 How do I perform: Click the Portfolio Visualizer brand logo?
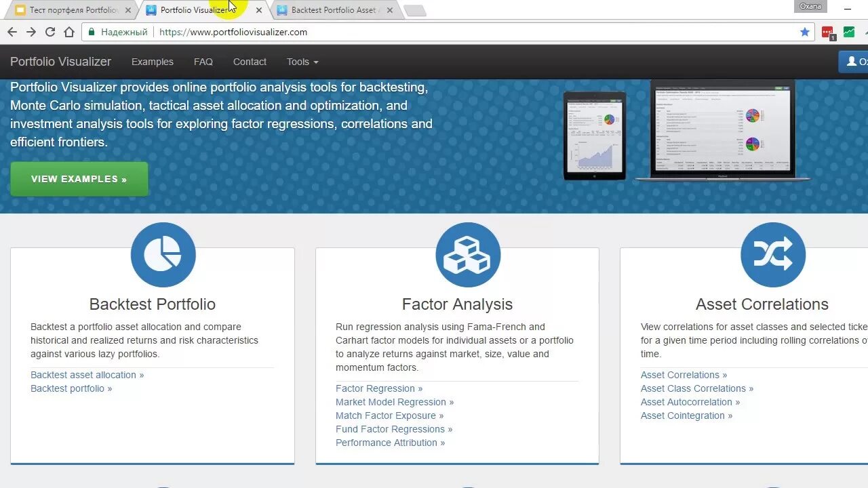pos(60,62)
